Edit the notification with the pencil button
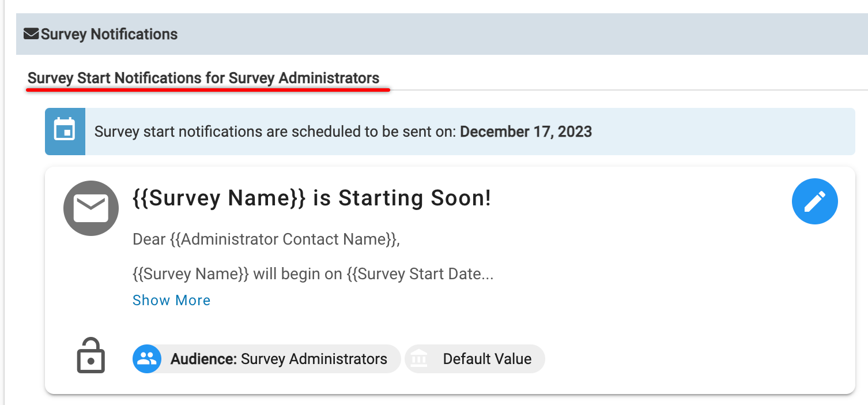 point(814,201)
